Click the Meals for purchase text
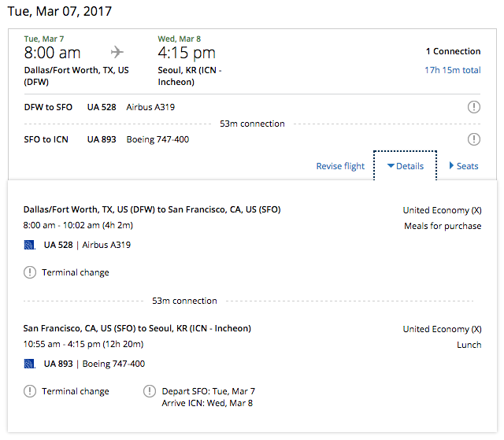504x440 pixels. (443, 226)
